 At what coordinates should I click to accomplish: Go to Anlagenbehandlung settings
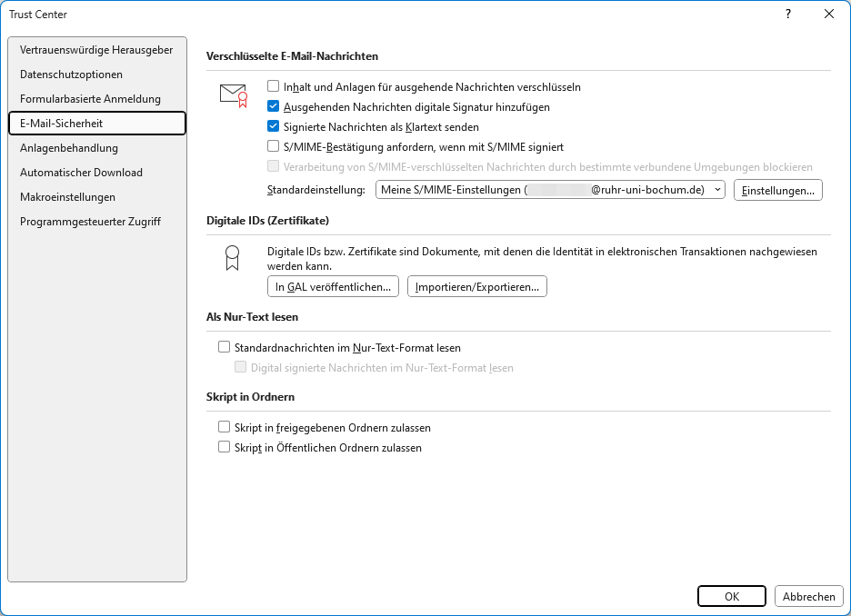point(69,148)
